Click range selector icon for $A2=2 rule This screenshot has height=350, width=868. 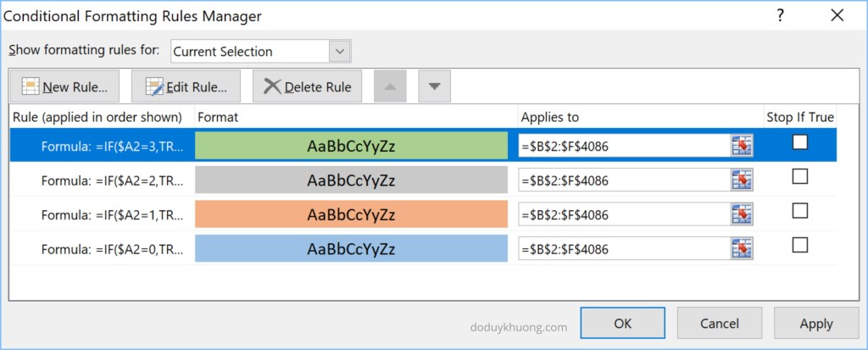coord(742,180)
